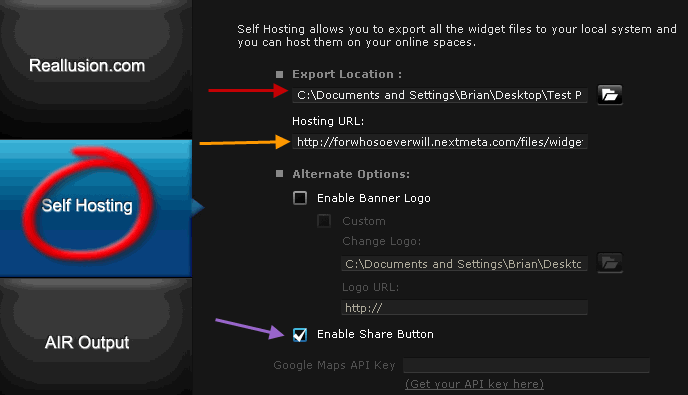Click the Custom label text
This screenshot has width=688, height=395.
[364, 221]
